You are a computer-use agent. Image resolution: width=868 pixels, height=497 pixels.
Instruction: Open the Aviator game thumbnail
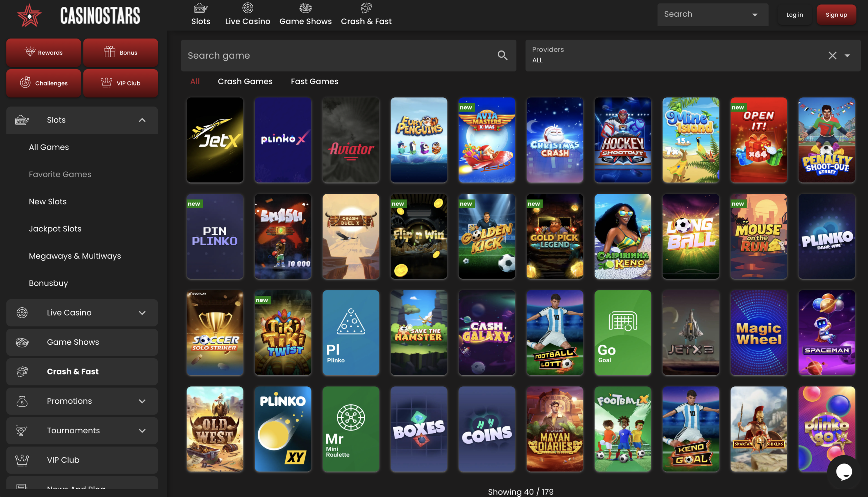pyautogui.click(x=351, y=140)
